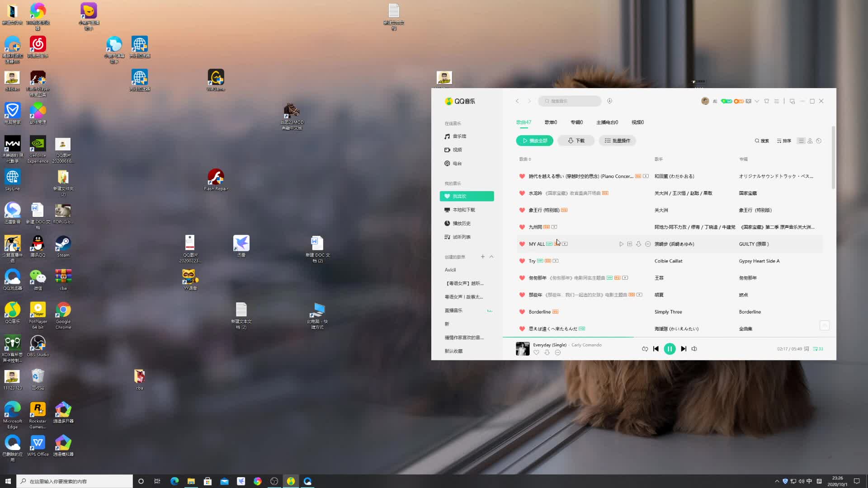Screen dimensions: 868x488
Task: Switch to the 专辑0 tab
Action: tap(576, 122)
